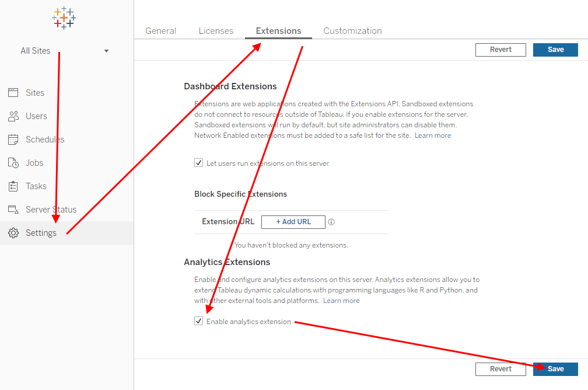This screenshot has height=390, width=588.
Task: Go to the Customization tab
Action: [x=352, y=31]
